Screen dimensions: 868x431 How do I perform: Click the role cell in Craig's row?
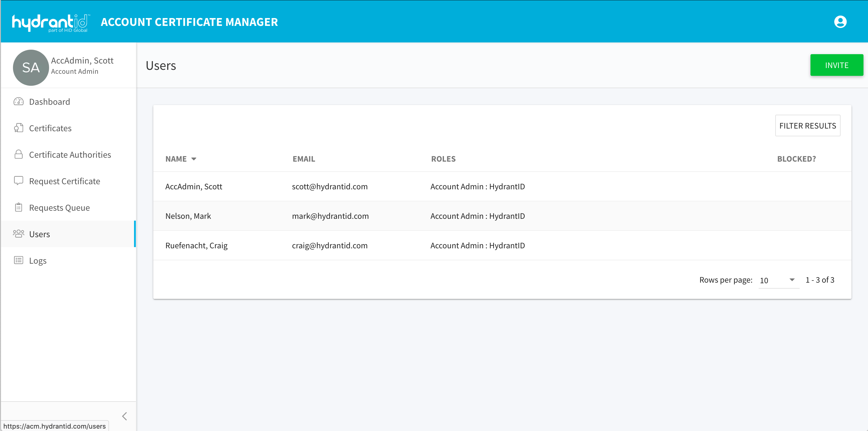pyautogui.click(x=477, y=246)
